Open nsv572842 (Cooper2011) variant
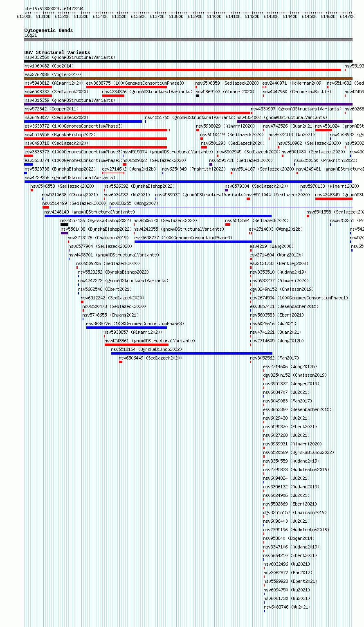The height and width of the screenshot is (627, 364). click(52, 109)
